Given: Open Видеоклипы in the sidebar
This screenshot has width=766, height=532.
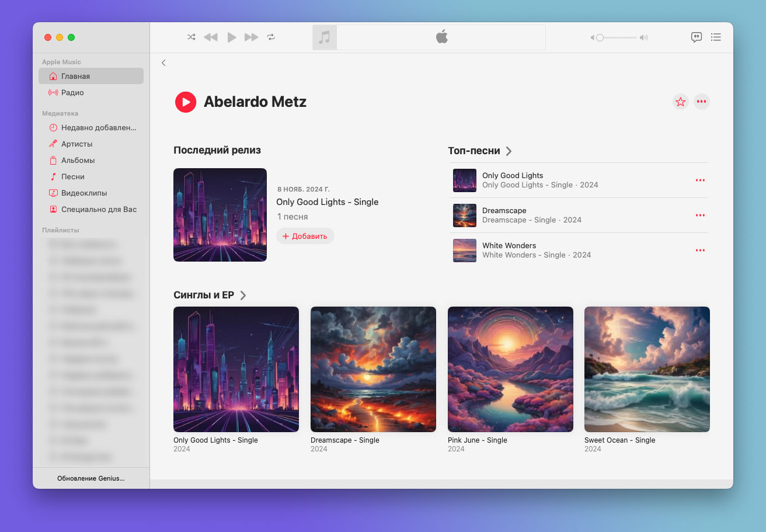Looking at the screenshot, I should click(91, 193).
